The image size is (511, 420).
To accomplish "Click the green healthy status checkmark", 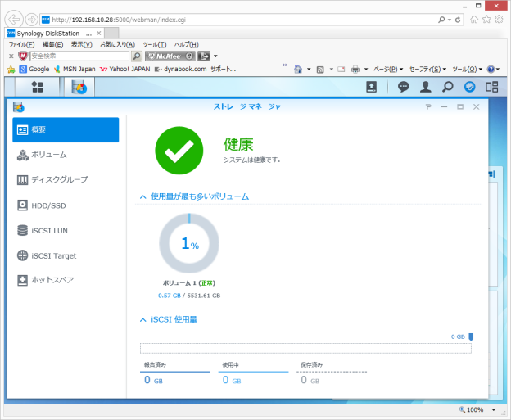I will click(179, 151).
